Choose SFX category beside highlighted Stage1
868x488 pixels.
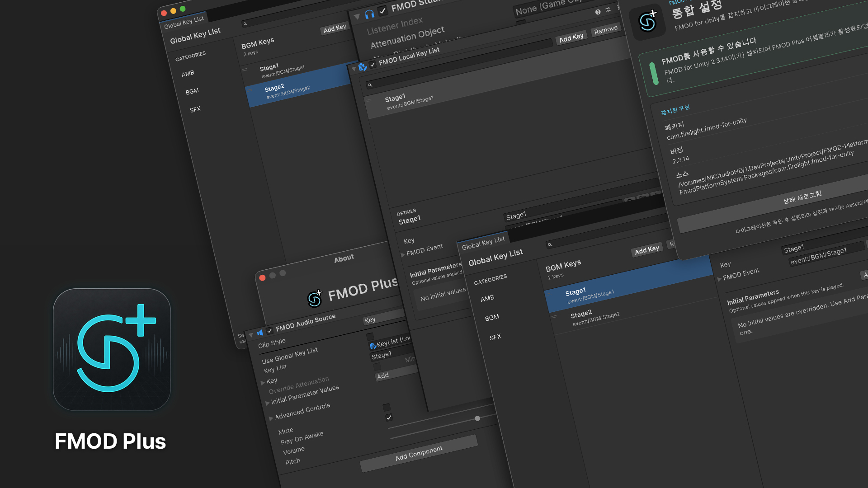pyautogui.click(x=495, y=337)
